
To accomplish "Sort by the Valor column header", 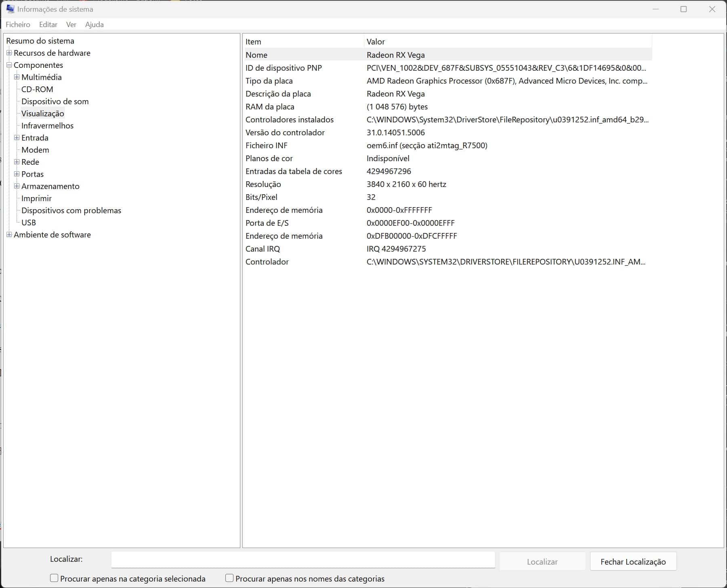I will point(376,42).
